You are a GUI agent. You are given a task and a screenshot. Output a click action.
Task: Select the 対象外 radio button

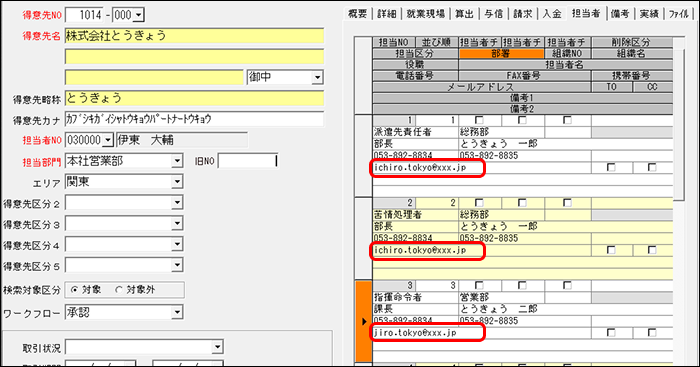[119, 290]
